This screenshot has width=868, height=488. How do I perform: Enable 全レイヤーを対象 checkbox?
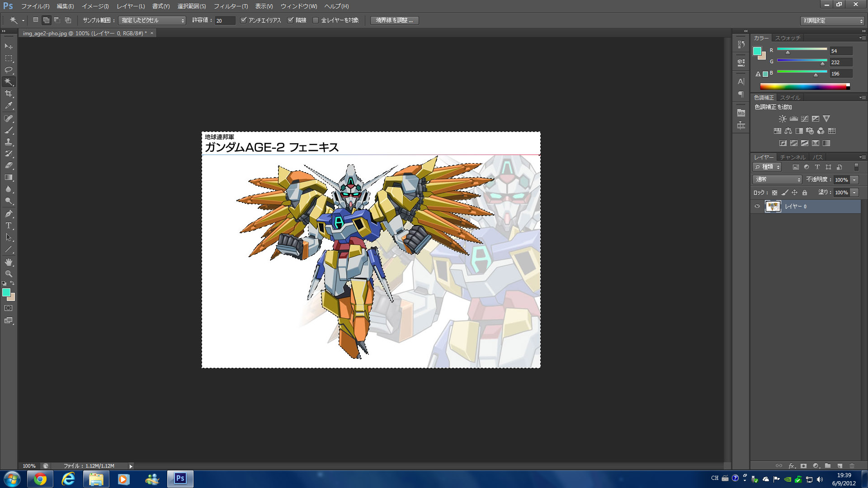[316, 20]
